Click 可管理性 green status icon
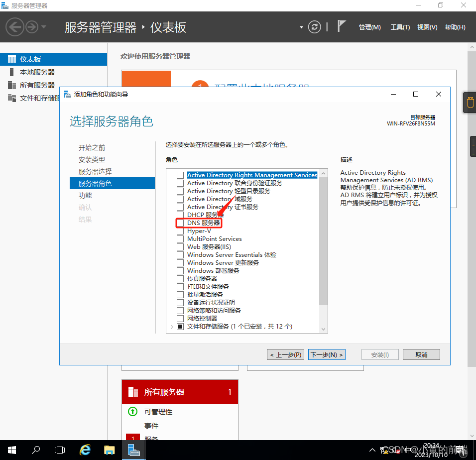The image size is (476, 460). click(x=132, y=411)
